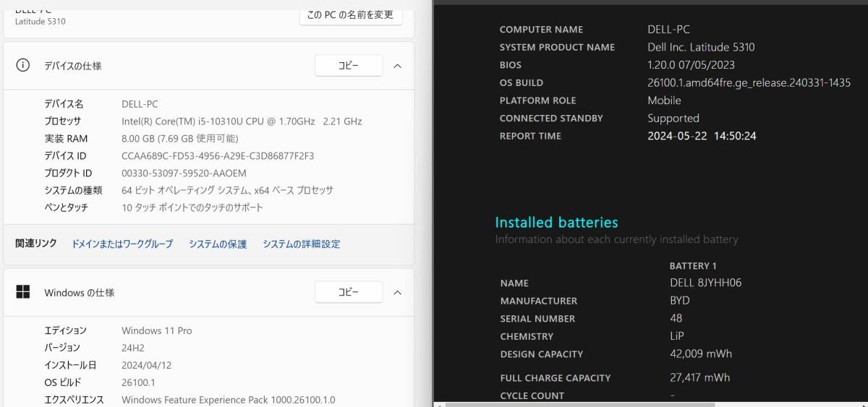868x407 pixels.
Task: Click the Windows logo icon beside Windows の仕様
Action: [x=23, y=292]
